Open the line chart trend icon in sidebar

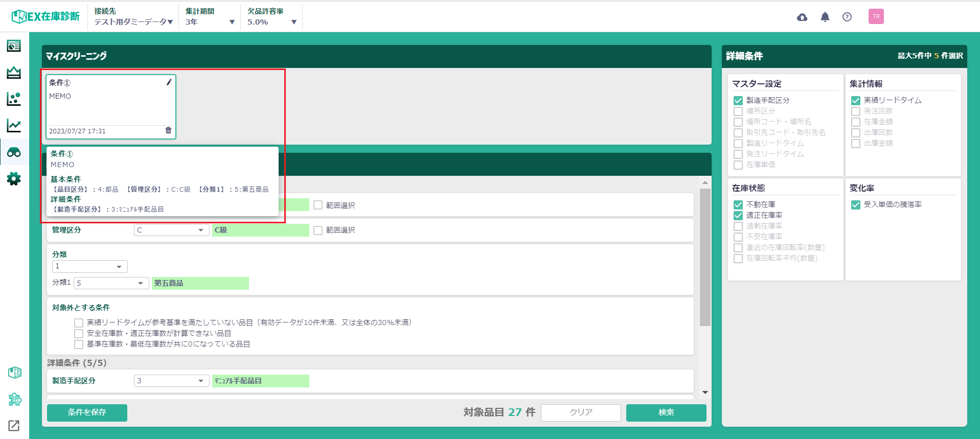pyautogui.click(x=14, y=126)
